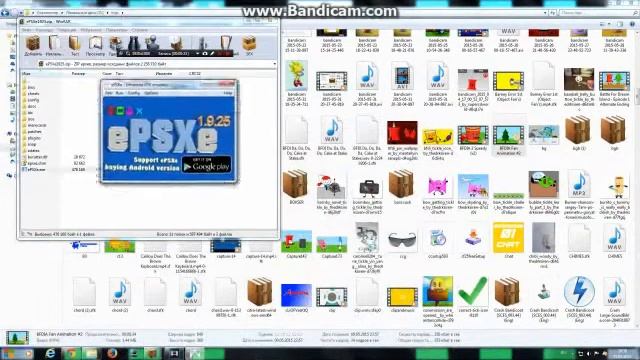Click the Bandicam overlay camera screenshot icon
Viewport: 640px width, 360px height.
[x=205, y=53]
